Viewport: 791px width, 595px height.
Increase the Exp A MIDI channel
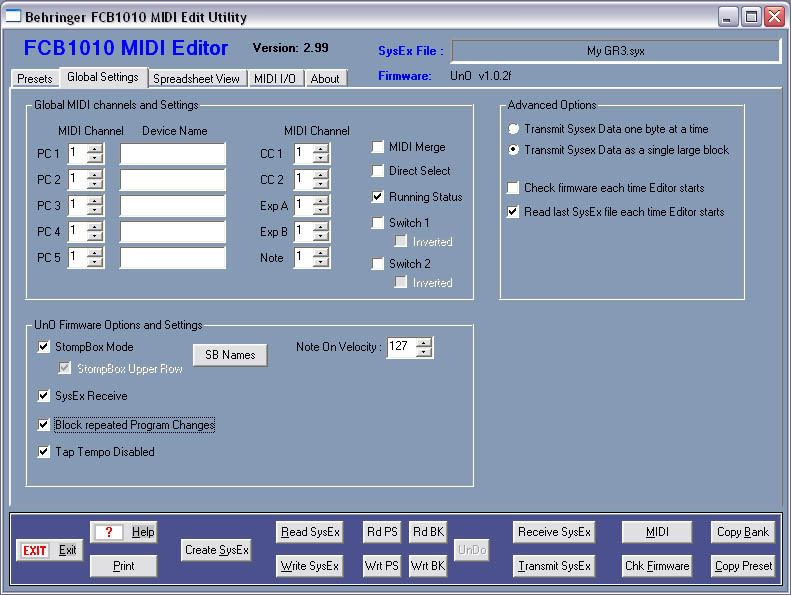(320, 201)
